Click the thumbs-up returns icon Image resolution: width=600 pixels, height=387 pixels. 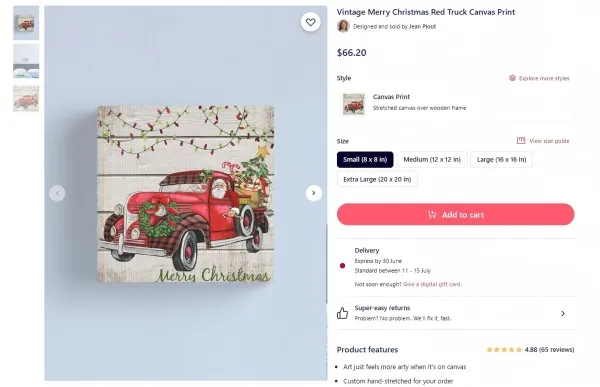pos(342,313)
